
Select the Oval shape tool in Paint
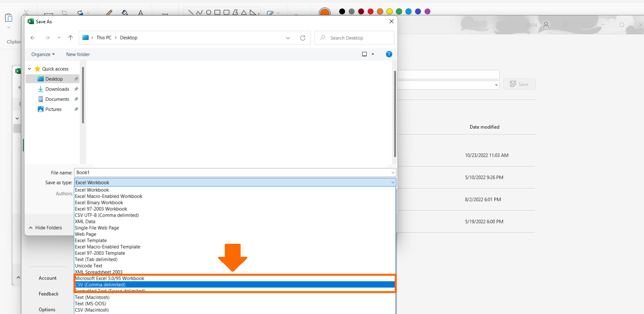coord(209,13)
